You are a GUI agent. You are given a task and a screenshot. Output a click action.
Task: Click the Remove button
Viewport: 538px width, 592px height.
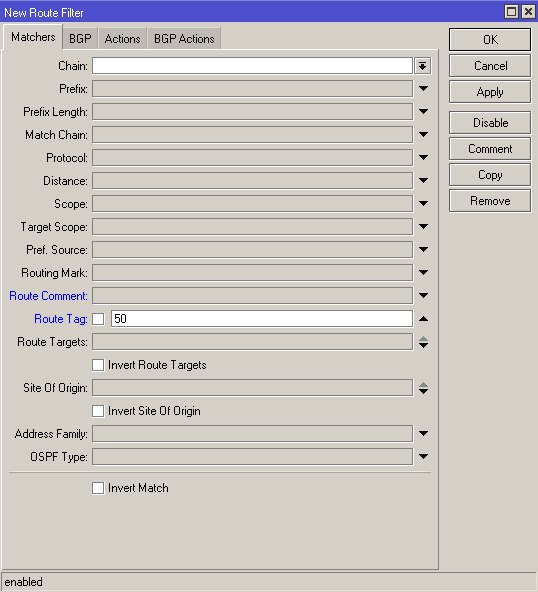490,201
